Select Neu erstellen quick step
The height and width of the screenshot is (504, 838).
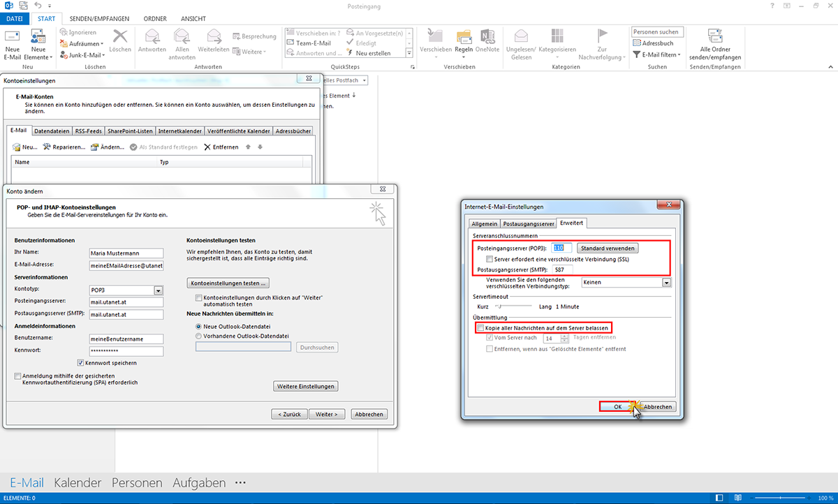368,53
